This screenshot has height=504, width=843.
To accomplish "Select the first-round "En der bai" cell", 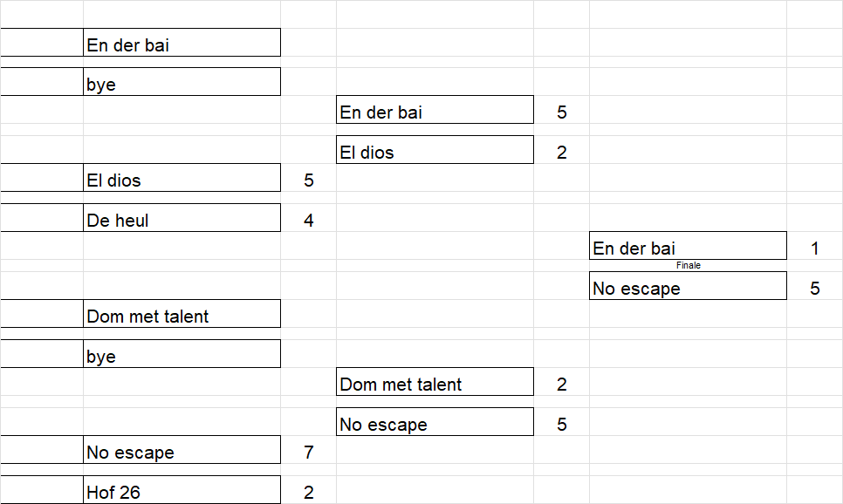I will tap(182, 43).
